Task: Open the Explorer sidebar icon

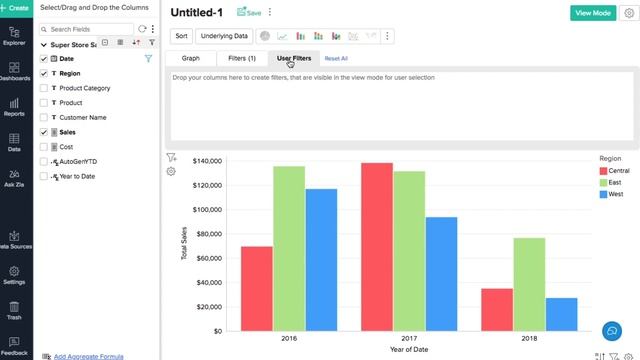Action: 14,36
